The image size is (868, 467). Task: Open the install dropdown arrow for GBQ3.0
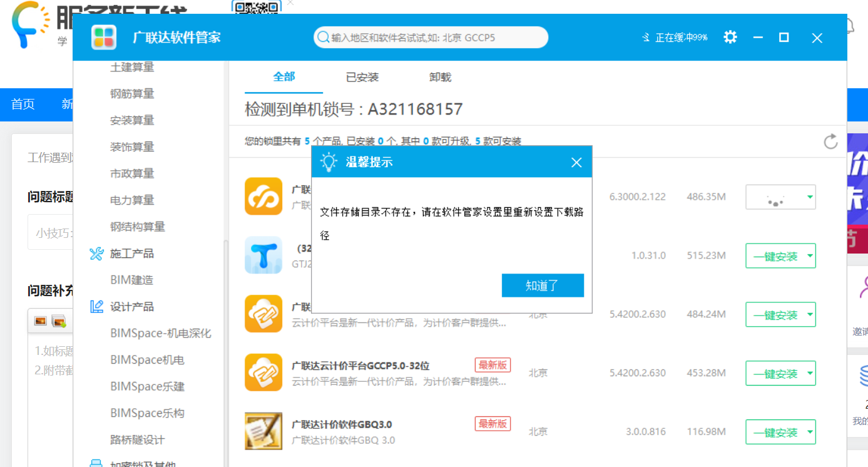point(810,433)
